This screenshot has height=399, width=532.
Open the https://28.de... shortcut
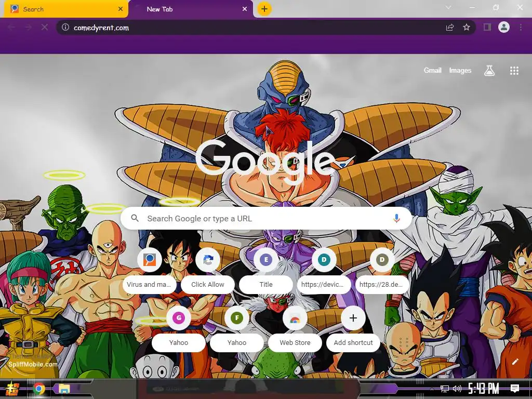(x=382, y=270)
